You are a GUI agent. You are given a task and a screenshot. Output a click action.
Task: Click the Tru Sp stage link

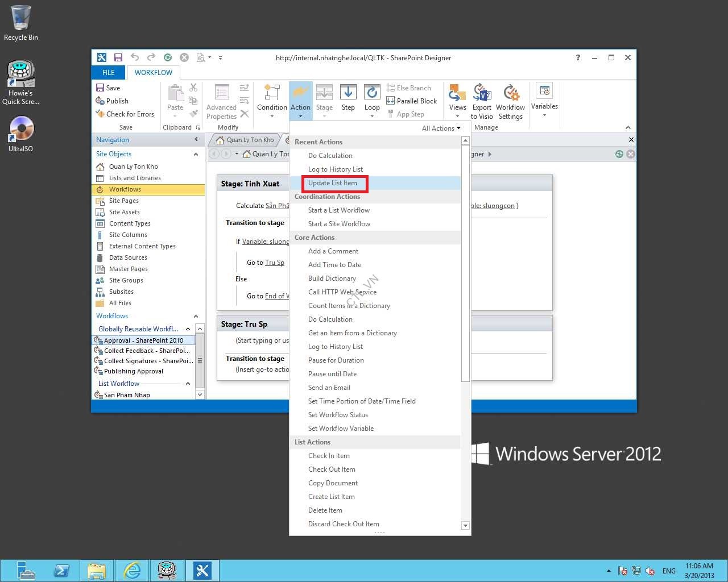tap(274, 263)
